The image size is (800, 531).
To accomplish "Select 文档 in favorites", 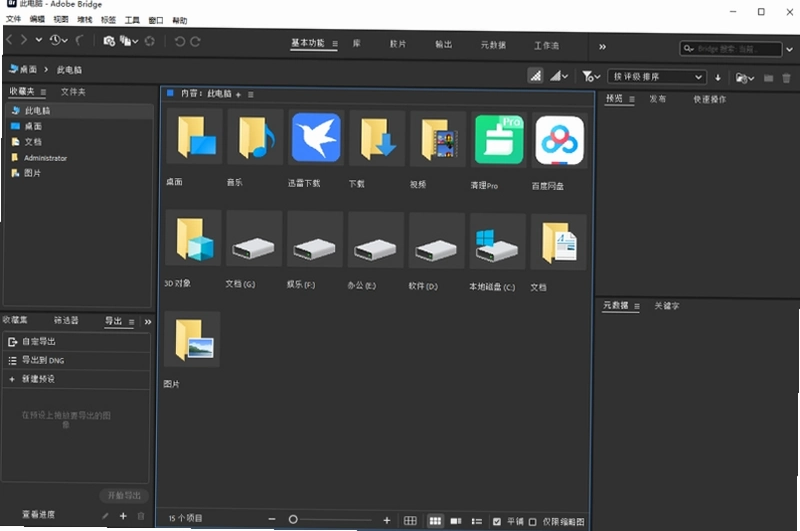I will pos(80,142).
